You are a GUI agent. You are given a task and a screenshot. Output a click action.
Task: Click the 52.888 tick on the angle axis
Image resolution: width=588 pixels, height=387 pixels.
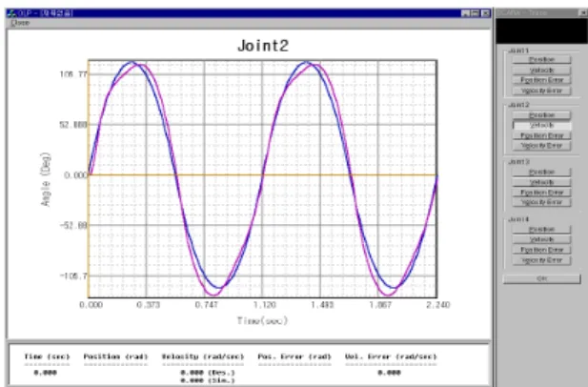coord(72,125)
